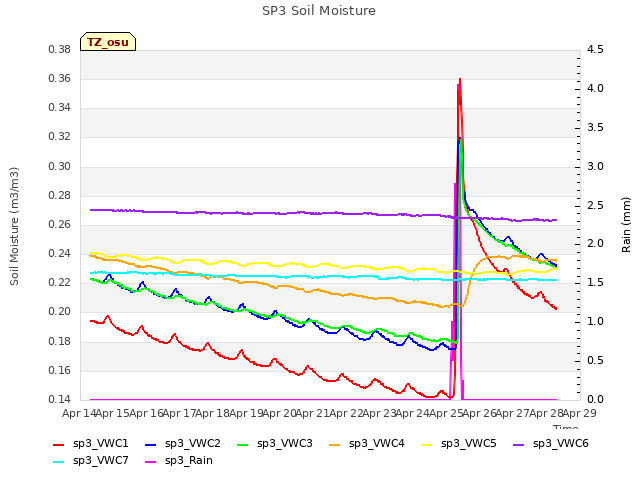
Task: Click the 0.0 rain axis label
Action: [595, 399]
